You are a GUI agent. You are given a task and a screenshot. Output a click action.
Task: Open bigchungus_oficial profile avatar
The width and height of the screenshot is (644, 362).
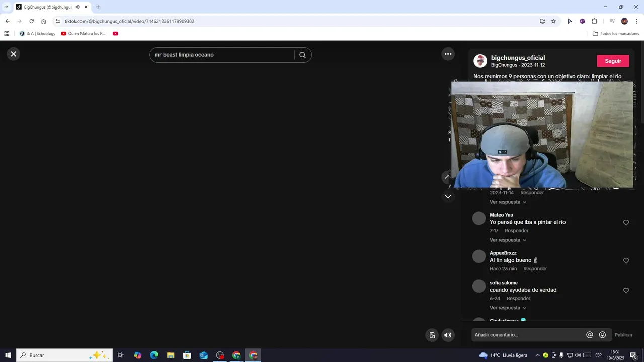coord(480,61)
